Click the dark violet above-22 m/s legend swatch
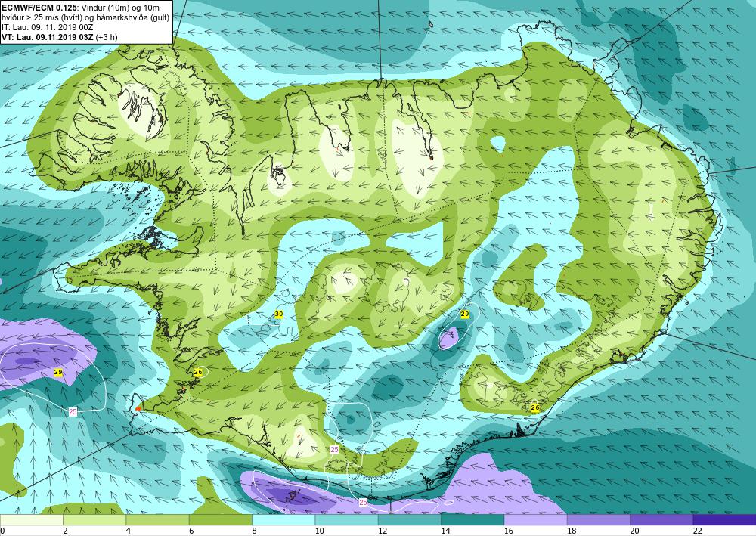This screenshot has width=756, height=536. tap(724, 520)
